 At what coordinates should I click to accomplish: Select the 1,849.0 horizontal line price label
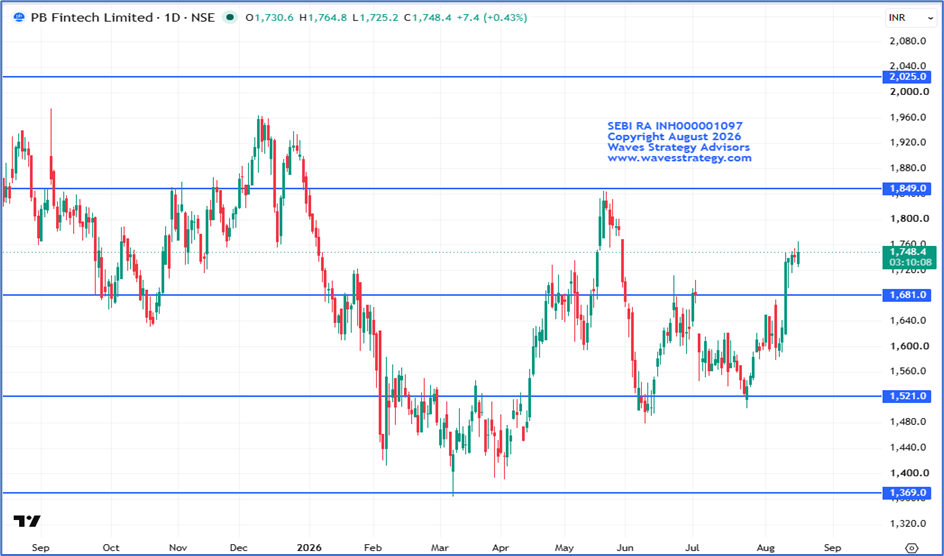(x=907, y=189)
